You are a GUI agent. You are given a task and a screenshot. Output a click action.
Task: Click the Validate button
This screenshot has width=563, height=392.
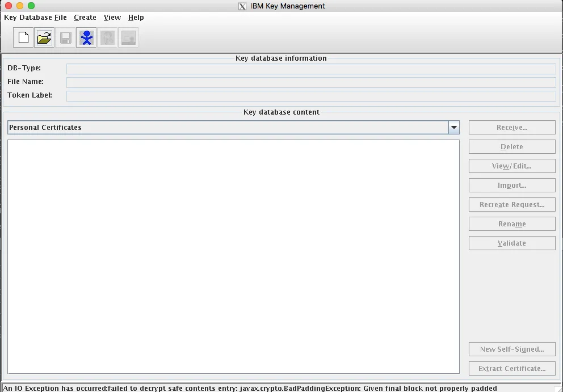click(x=512, y=243)
